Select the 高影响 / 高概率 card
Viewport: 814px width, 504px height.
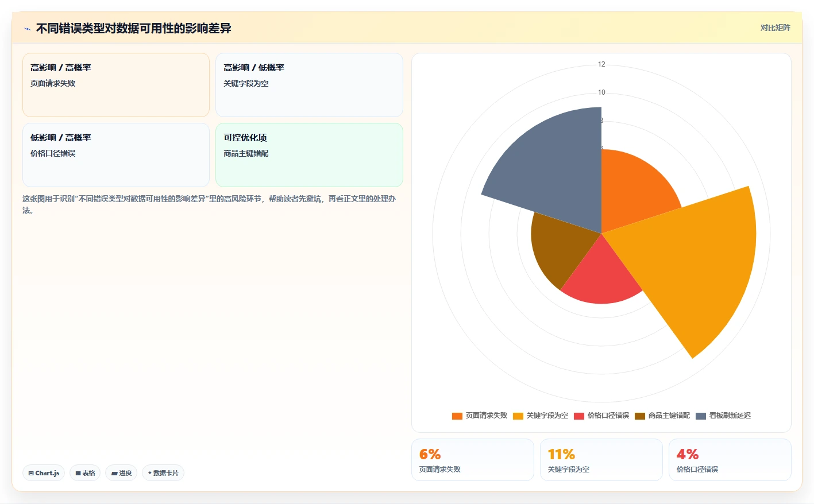(x=116, y=85)
